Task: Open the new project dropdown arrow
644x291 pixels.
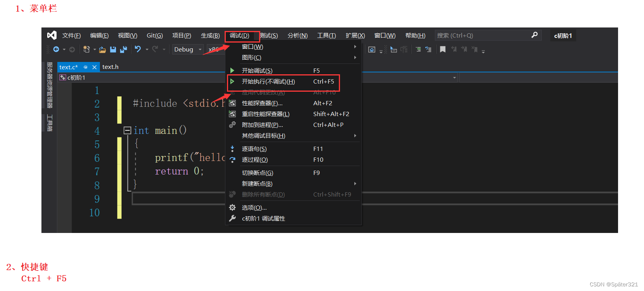Action: (94, 50)
